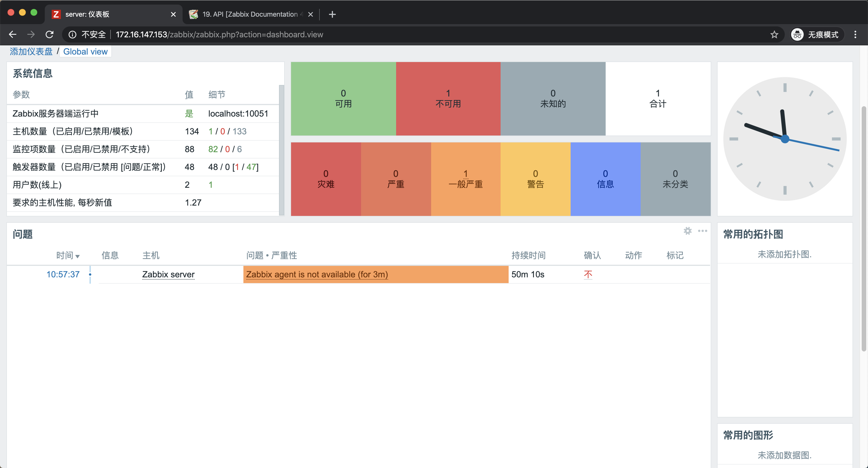Screen dimensions: 868x468
Task: Click the incognito mode indicator icon
Action: point(797,34)
